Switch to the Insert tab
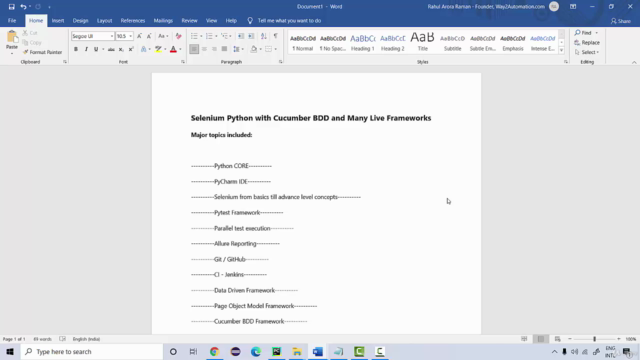 [58, 21]
